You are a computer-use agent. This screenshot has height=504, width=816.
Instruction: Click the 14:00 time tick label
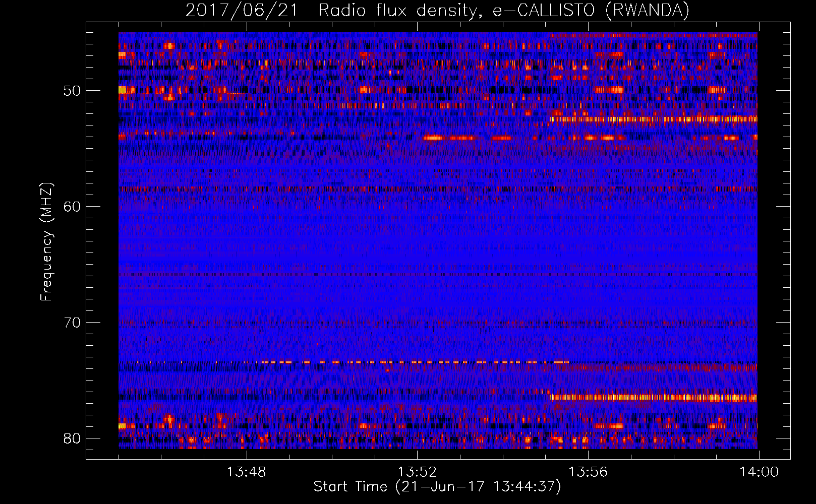(759, 472)
